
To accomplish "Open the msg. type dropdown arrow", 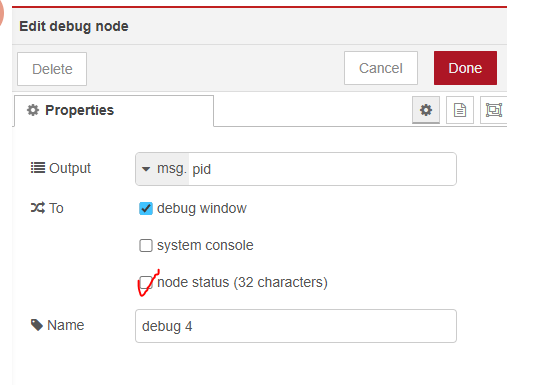I will coord(146,169).
